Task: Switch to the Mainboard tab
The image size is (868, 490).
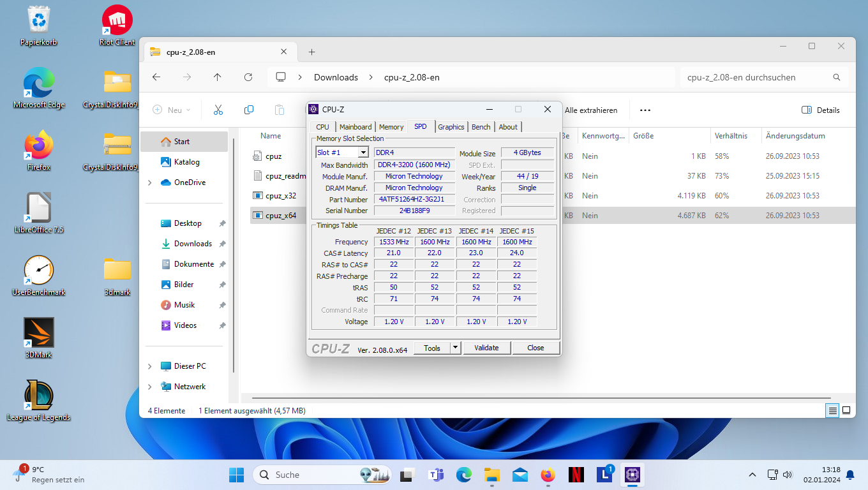Action: pyautogui.click(x=355, y=127)
